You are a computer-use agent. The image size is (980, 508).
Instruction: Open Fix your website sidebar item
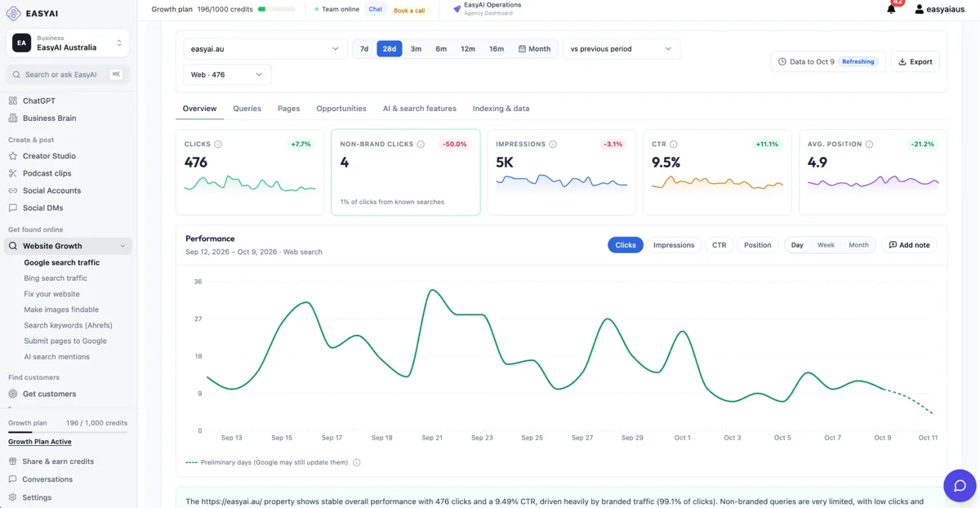tap(52, 294)
